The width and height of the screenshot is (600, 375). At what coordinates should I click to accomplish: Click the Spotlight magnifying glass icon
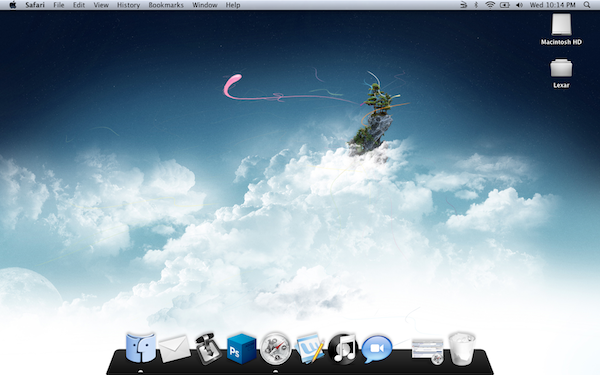[587, 5]
